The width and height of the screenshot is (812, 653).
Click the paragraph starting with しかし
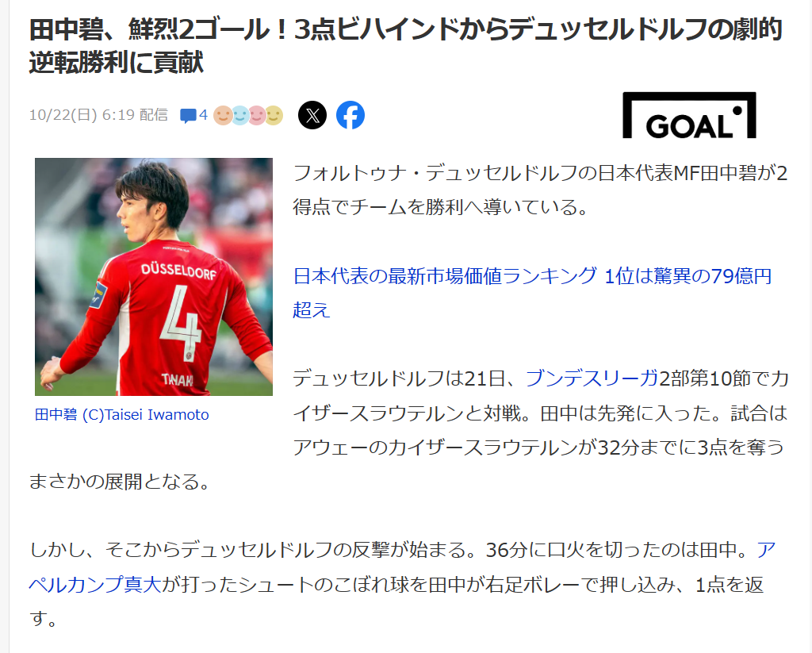click(402, 584)
